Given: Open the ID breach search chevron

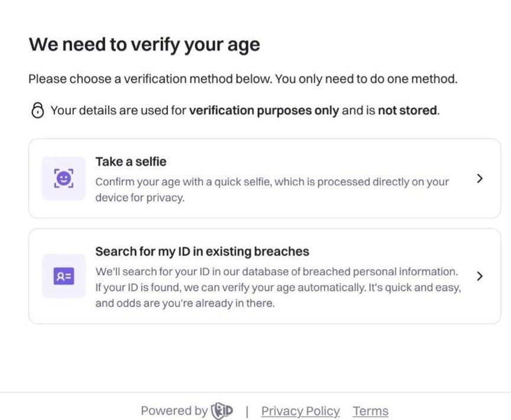Looking at the screenshot, I should tap(480, 276).
